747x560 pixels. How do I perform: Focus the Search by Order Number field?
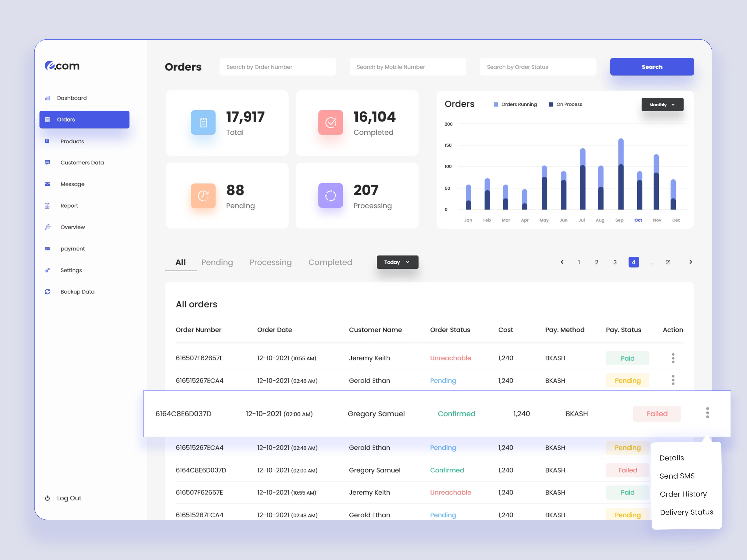tap(278, 67)
